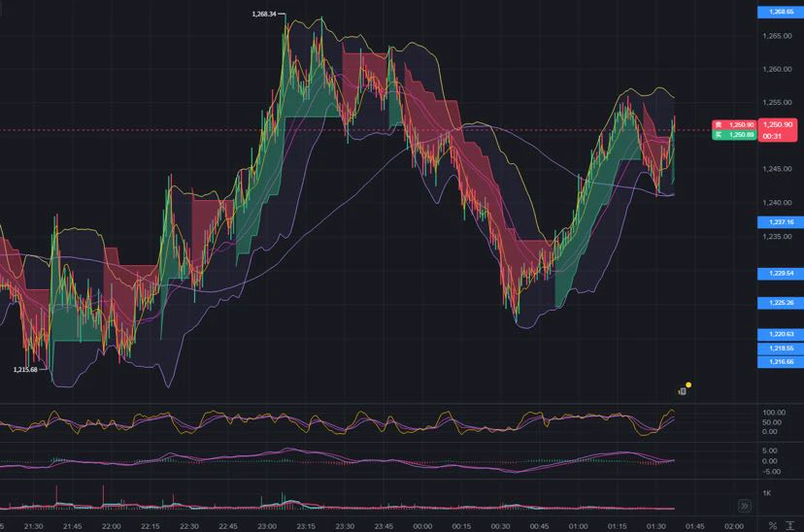Click the 50.00 oscillator scale label

(772, 422)
